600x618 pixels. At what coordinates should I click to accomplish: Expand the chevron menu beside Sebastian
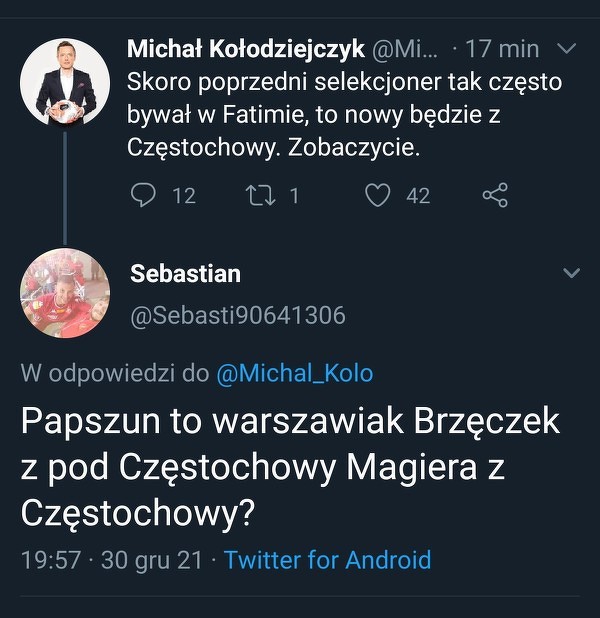point(572,273)
